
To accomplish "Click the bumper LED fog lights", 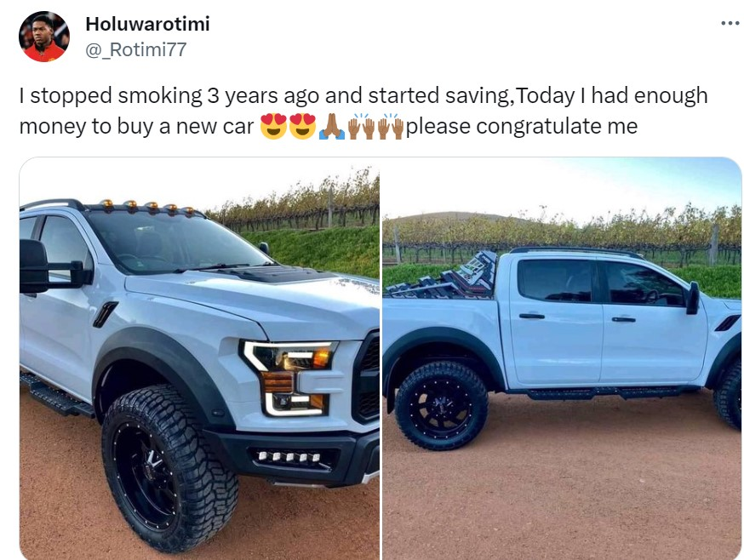I will (x=290, y=458).
